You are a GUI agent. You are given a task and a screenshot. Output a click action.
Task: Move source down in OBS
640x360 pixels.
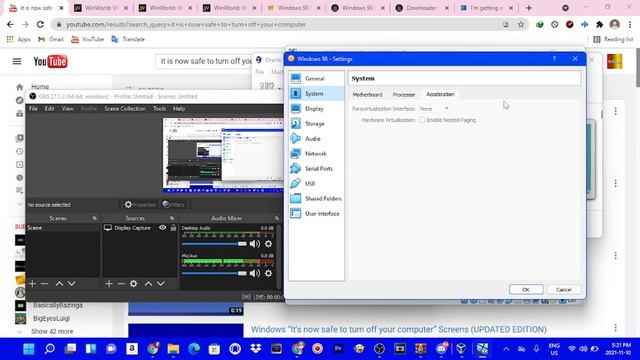161,283
